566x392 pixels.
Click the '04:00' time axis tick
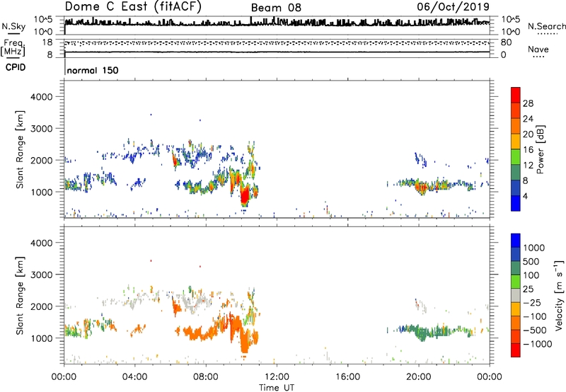[x=134, y=377]
